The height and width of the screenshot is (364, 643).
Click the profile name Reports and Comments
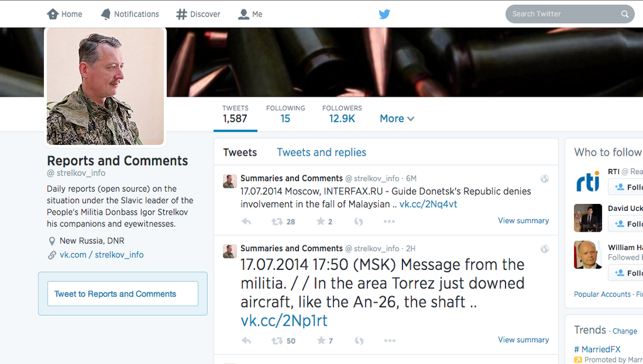[117, 161]
